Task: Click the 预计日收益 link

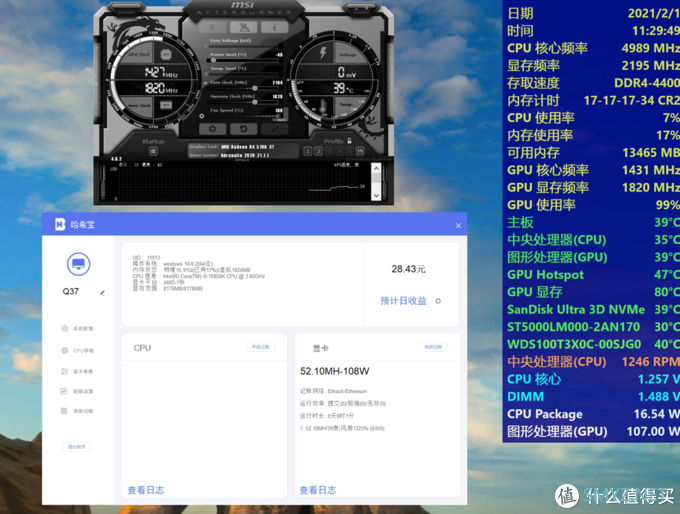Action: (x=403, y=301)
